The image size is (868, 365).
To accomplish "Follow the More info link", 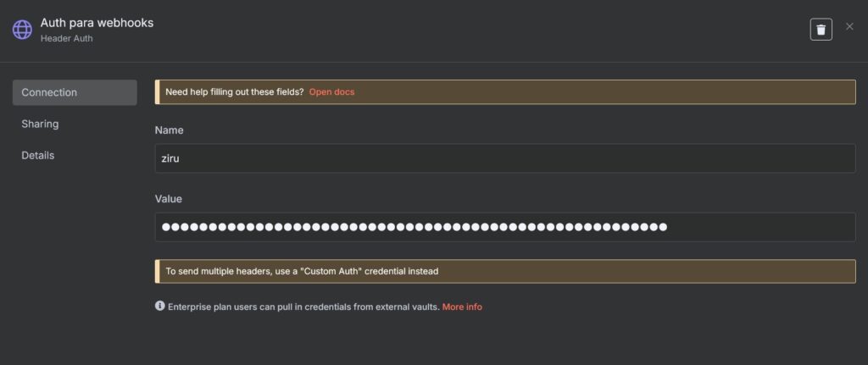I will [x=462, y=307].
